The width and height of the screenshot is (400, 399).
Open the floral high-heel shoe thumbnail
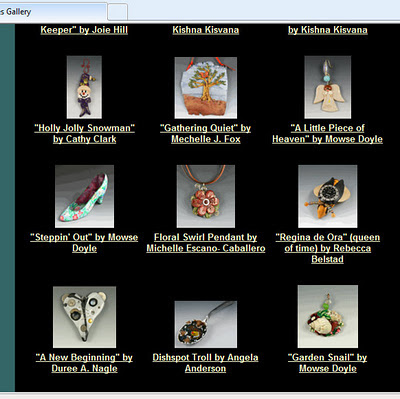84,196
